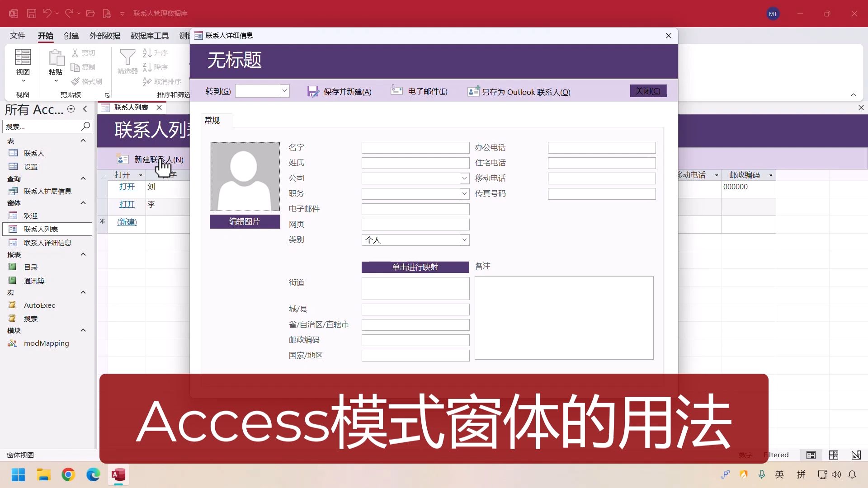Screen dimensions: 868x488
Task: Switch to Form View in status bar
Action: point(811,455)
